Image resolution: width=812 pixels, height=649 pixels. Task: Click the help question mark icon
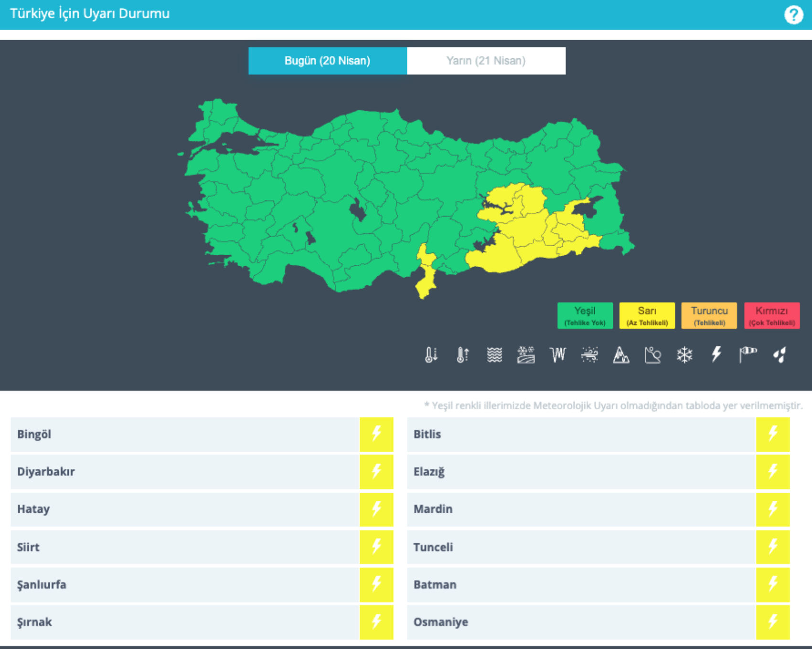(793, 15)
